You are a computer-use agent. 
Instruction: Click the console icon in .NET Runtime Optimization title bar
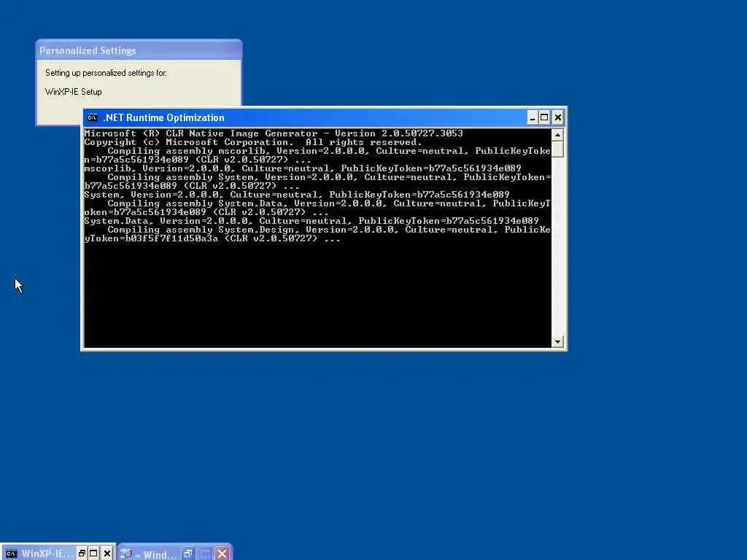pos(93,117)
